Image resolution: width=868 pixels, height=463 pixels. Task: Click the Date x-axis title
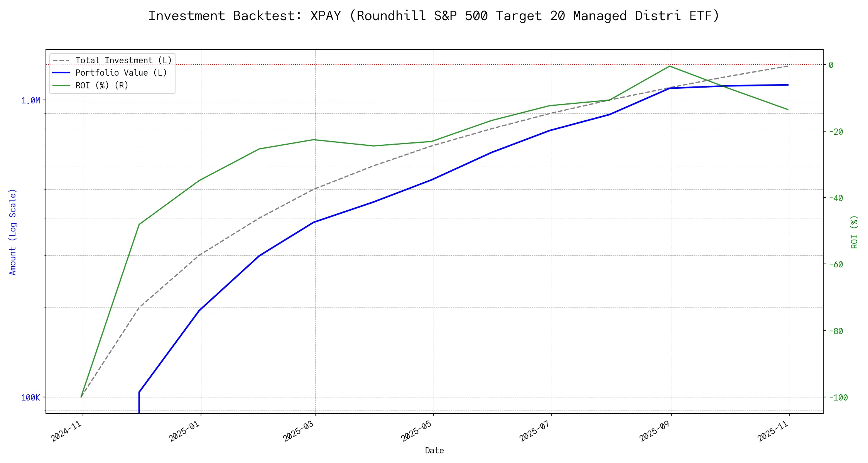pyautogui.click(x=434, y=450)
